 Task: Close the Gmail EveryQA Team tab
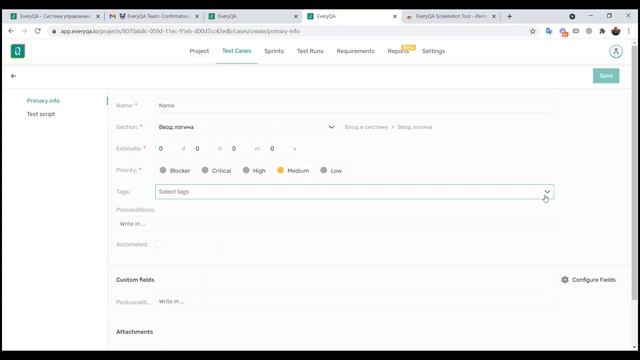pos(197,16)
